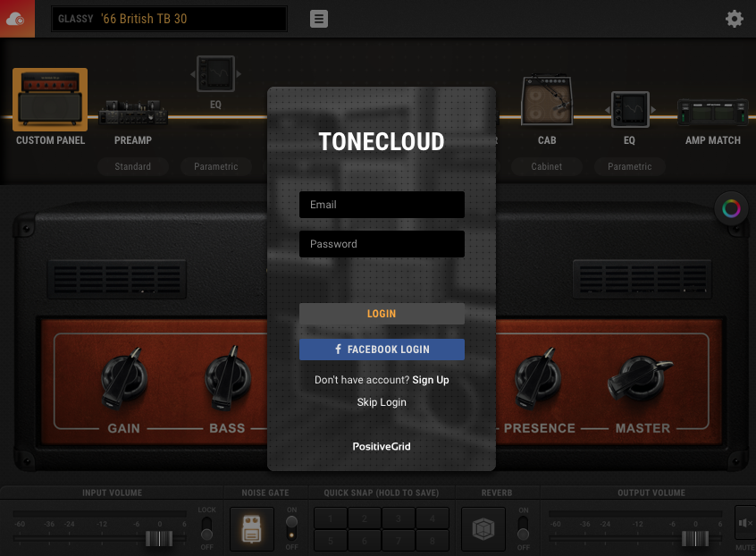Toggle the Reverb on/off switch
Image resolution: width=756 pixels, height=556 pixels.
click(523, 528)
